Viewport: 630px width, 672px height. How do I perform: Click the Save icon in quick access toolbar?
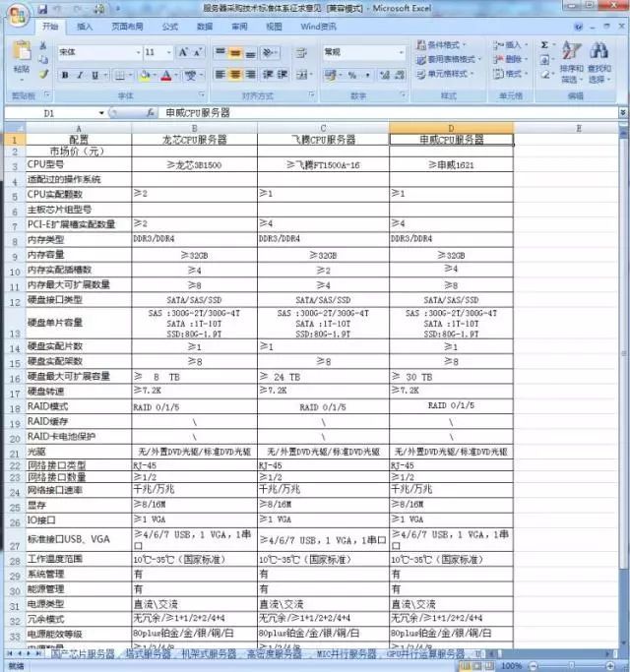coord(42,8)
